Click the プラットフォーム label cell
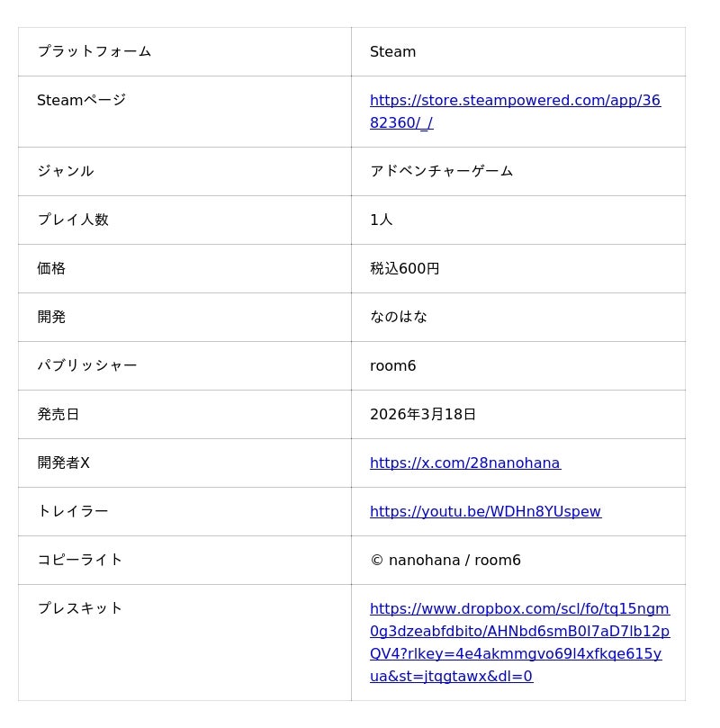The width and height of the screenshot is (720, 728). point(94,51)
